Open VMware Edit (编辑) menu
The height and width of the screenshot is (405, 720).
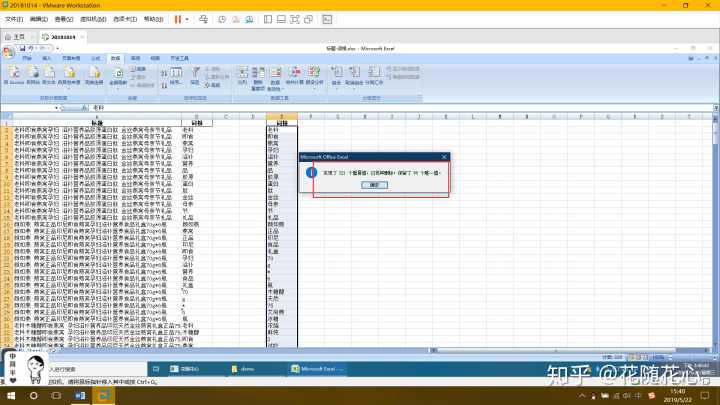tap(39, 19)
